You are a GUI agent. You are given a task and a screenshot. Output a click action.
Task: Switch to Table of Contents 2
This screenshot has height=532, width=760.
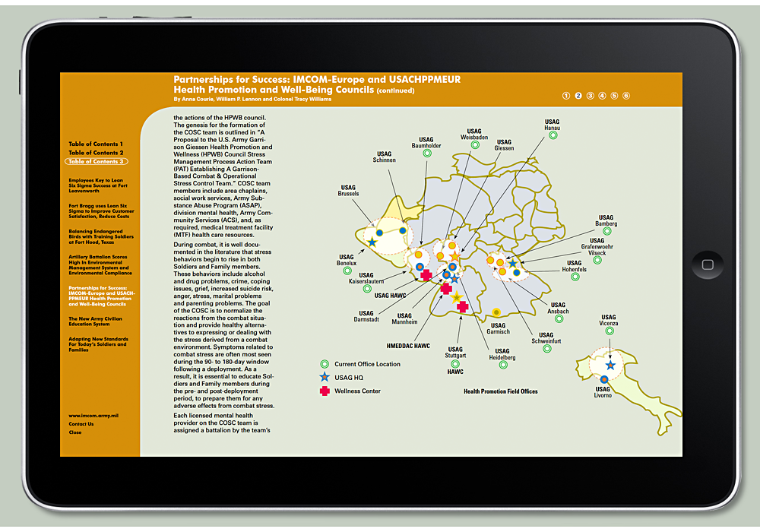[96, 153]
